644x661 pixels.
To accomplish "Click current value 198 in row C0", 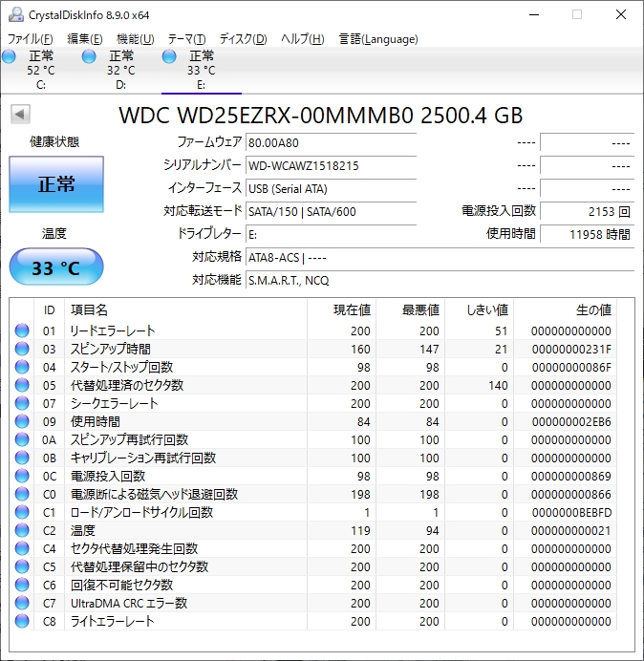I will [360, 495].
